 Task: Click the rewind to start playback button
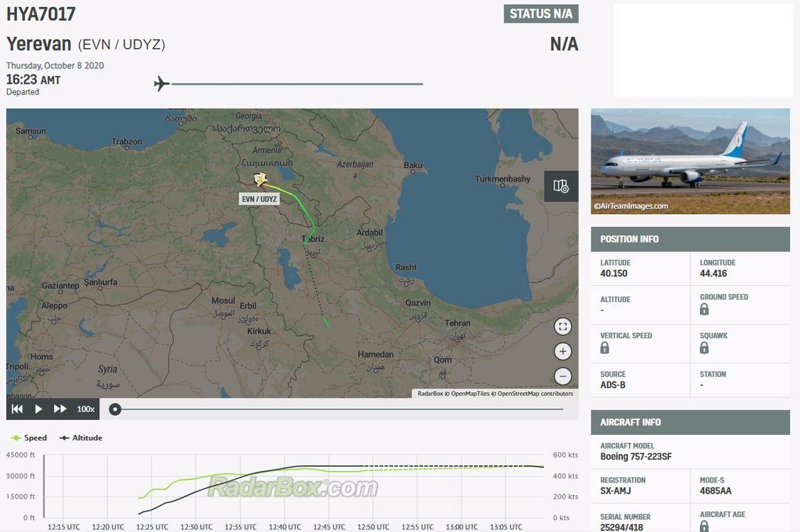coord(17,409)
